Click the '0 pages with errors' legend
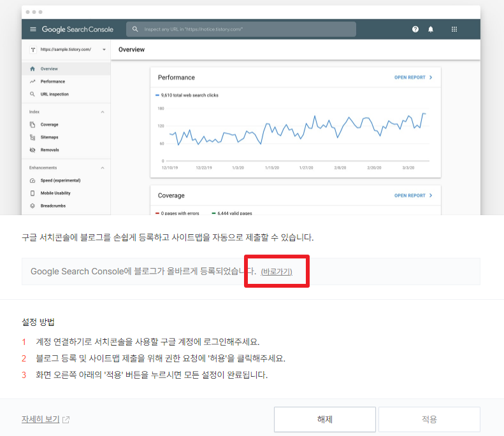Image resolution: width=504 pixels, height=436 pixels. 177,213
